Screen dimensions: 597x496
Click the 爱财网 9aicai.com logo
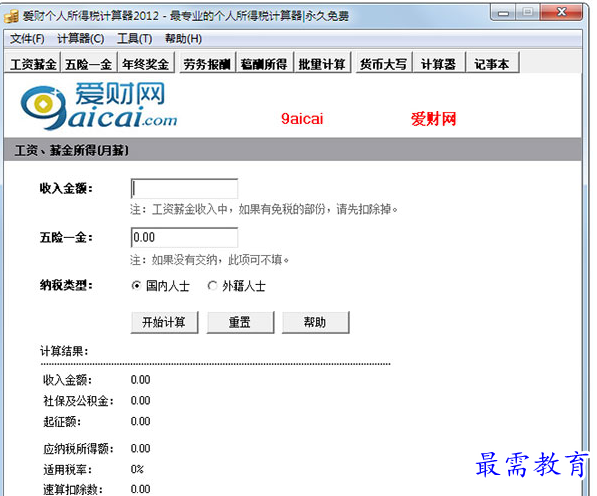pos(99,105)
